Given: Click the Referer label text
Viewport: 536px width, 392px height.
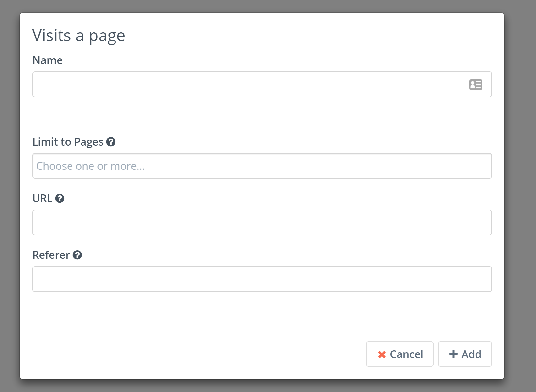Looking at the screenshot, I should (51, 255).
